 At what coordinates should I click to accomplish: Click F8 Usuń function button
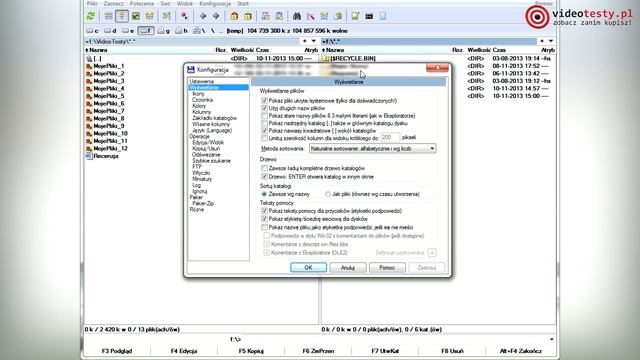tap(452, 351)
